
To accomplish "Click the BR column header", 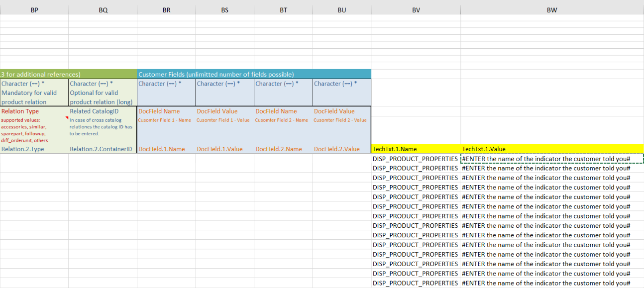I will point(167,10).
